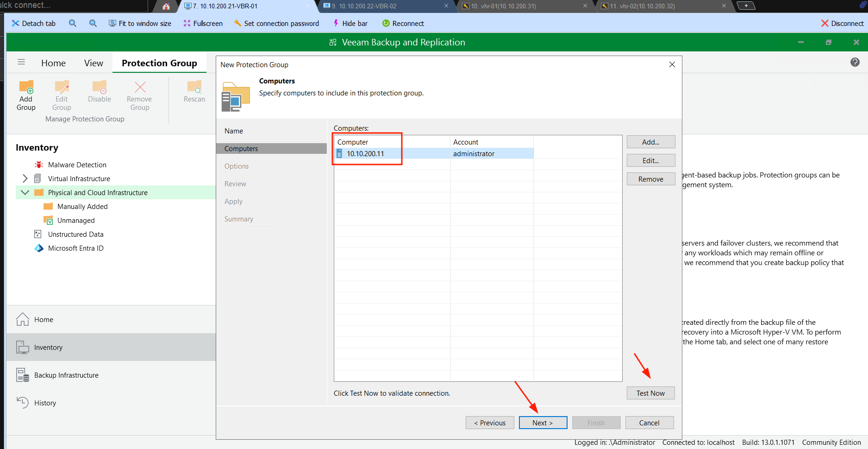868x449 pixels.
Task: Click the home tab icon in tab bar
Action: pyautogui.click(x=166, y=6)
